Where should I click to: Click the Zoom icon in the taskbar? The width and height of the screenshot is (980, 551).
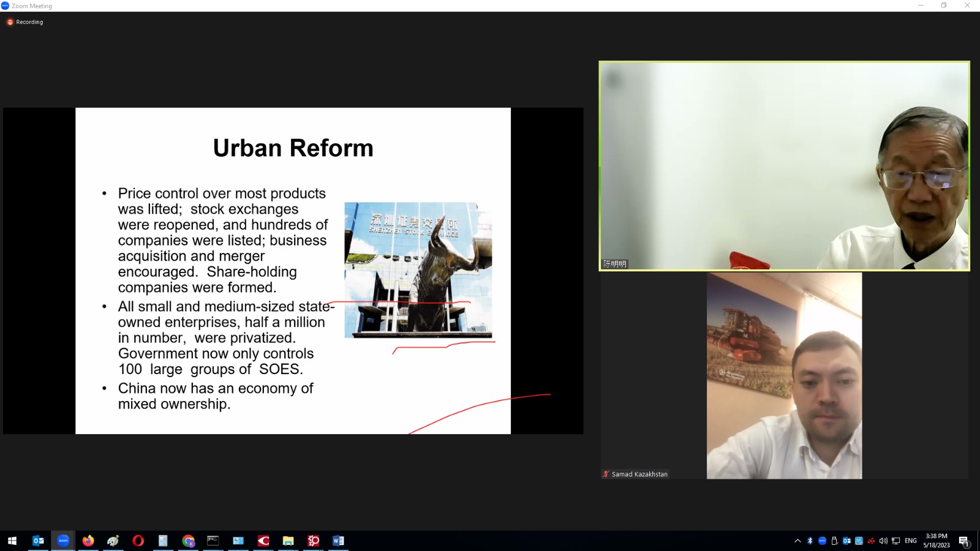point(63,541)
